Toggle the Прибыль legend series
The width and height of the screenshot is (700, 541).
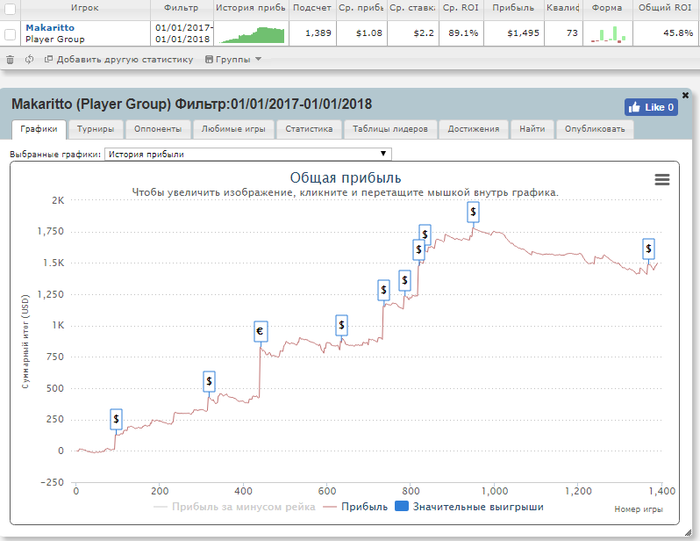coord(356,507)
